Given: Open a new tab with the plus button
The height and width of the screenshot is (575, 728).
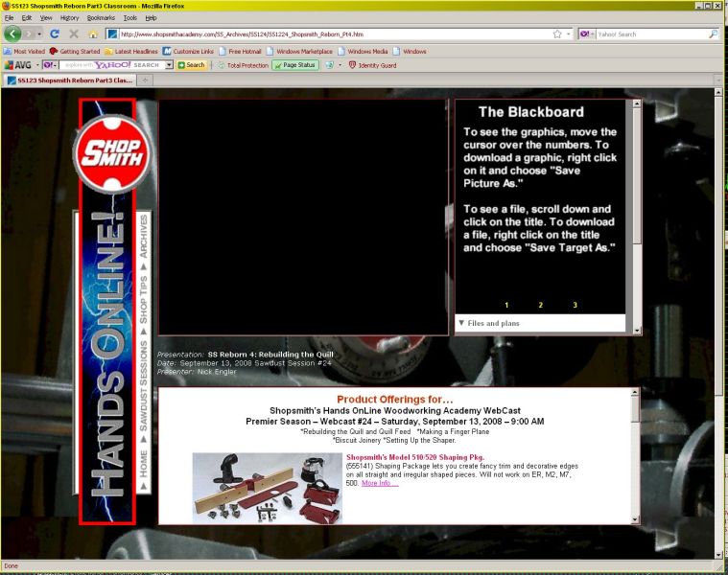Looking at the screenshot, I should (x=146, y=80).
